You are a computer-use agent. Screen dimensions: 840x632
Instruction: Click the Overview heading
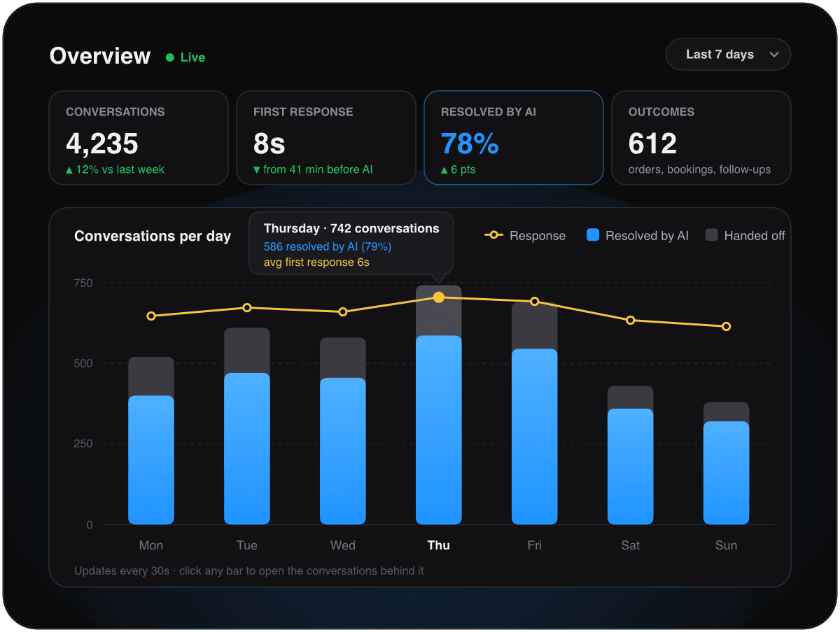[x=100, y=56]
